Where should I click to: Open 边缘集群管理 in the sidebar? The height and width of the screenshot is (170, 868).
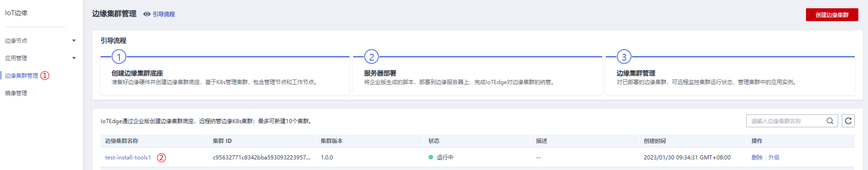[22, 75]
